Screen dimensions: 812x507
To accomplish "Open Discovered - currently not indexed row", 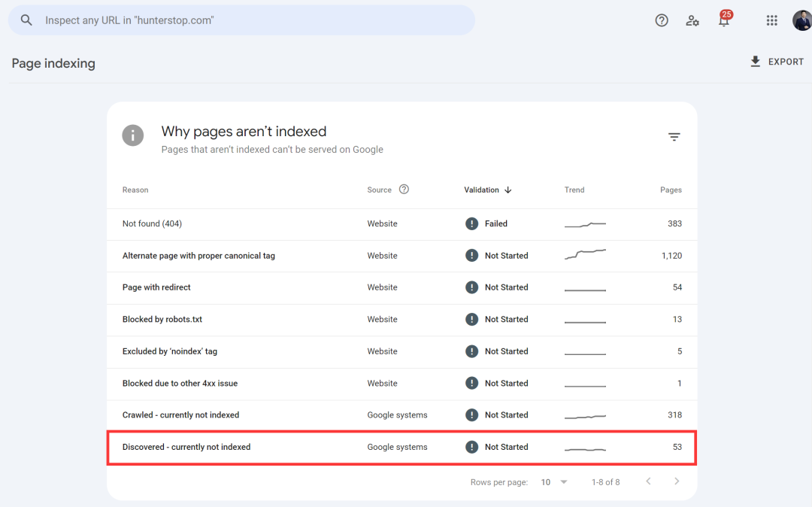I will [186, 447].
